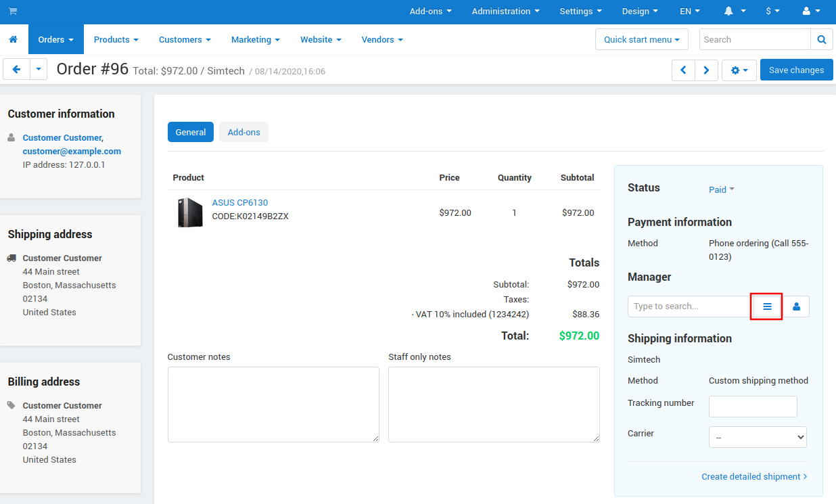
Task: Open the Vendors menu
Action: tap(383, 40)
